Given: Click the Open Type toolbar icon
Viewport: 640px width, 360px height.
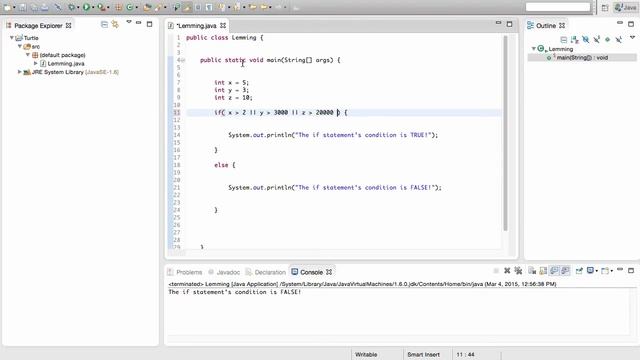Looking at the screenshot, I should click(147, 7).
